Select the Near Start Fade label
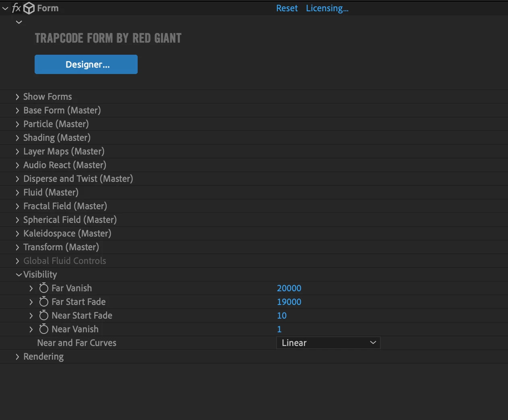The width and height of the screenshot is (508, 420). pyautogui.click(x=82, y=316)
